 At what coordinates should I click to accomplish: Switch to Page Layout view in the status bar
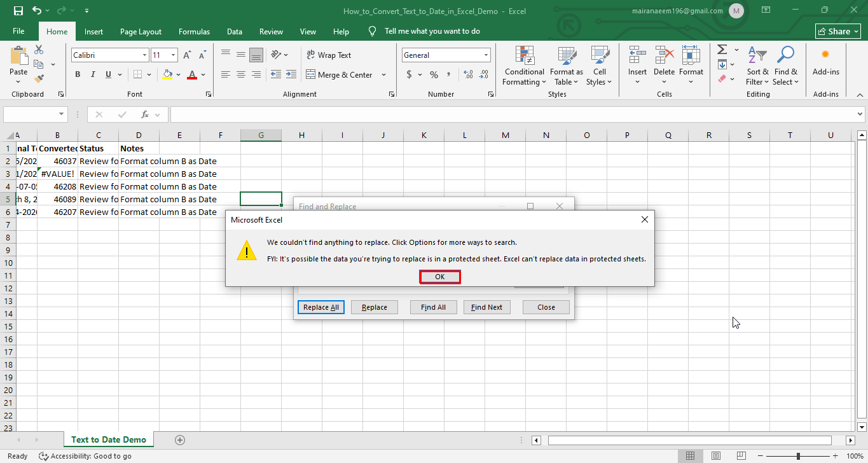tap(716, 456)
